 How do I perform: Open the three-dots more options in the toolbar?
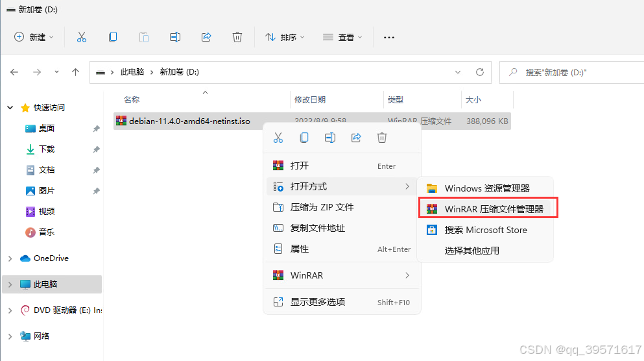coord(389,38)
